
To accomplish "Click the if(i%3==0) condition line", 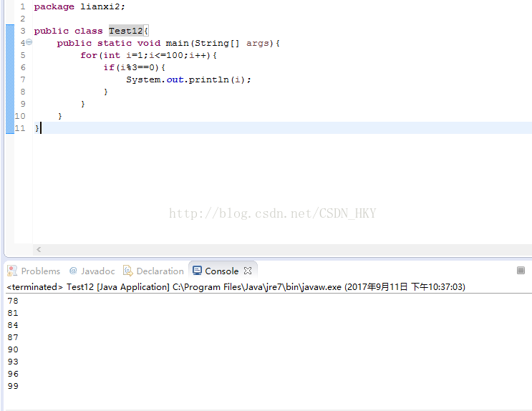I will tap(134, 67).
